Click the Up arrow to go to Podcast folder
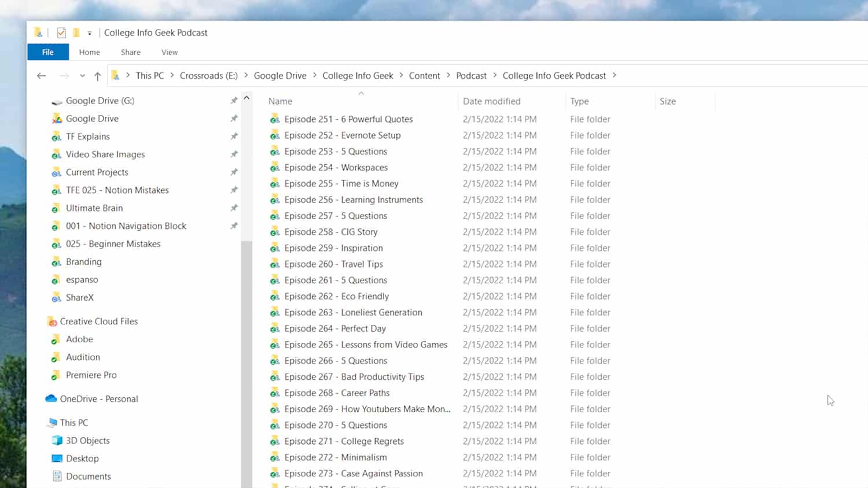This screenshot has width=868, height=488. pyautogui.click(x=97, y=76)
